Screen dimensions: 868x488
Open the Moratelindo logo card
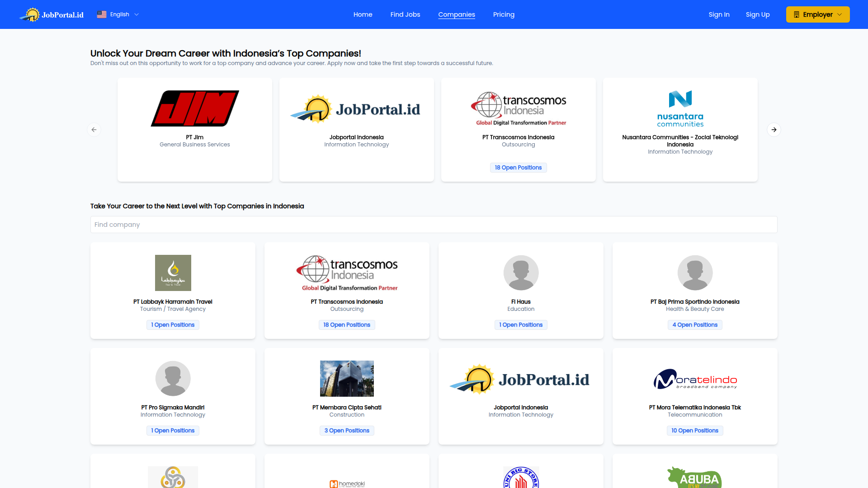click(695, 379)
